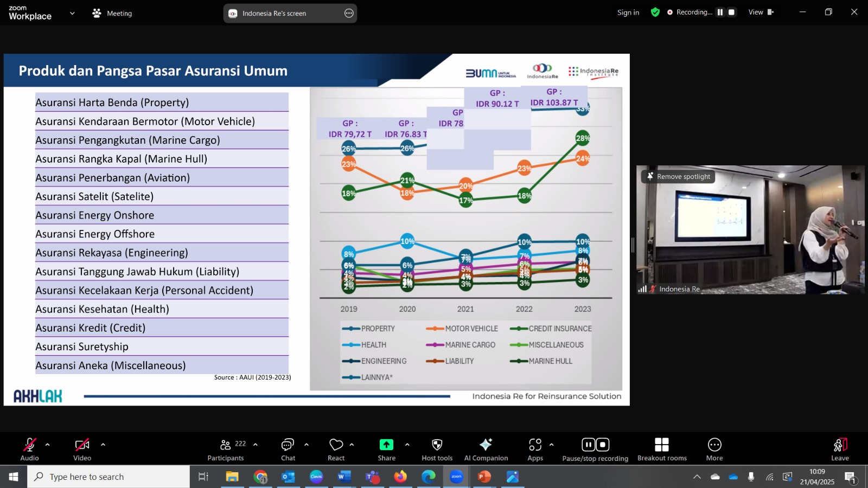Unmute the Audio microphone
Screen dimensions: 868x488
30,450
